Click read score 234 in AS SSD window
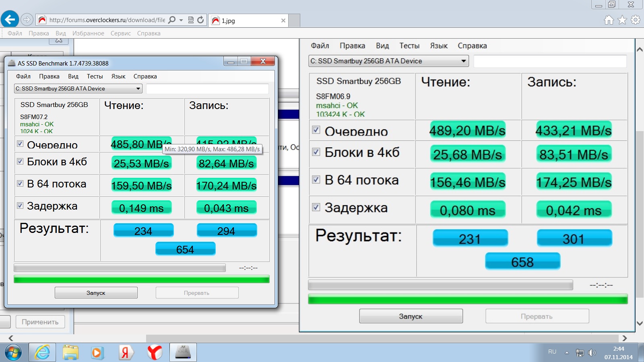 coord(143,230)
